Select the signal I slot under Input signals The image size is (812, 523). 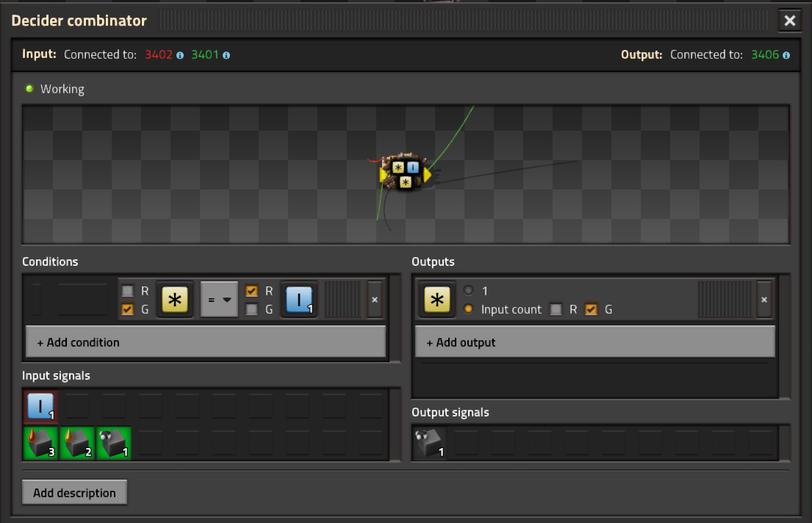coord(40,406)
